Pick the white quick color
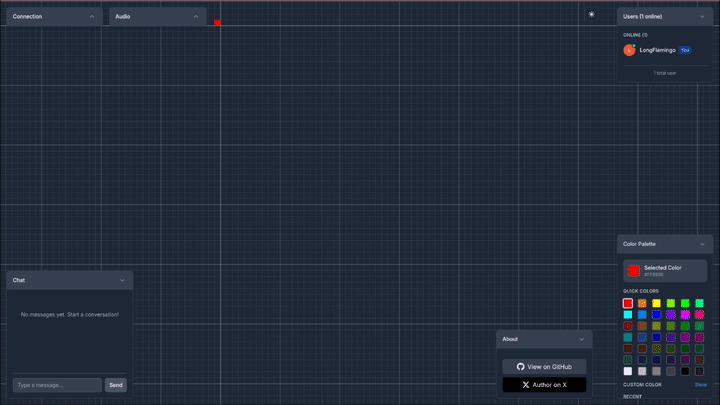 (x=628, y=371)
